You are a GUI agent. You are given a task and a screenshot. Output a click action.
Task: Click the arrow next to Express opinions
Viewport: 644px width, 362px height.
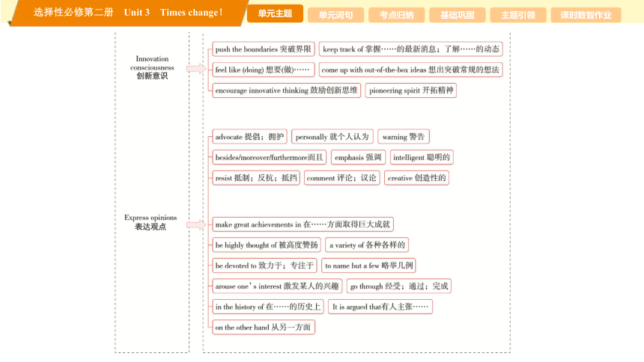pyautogui.click(x=196, y=224)
